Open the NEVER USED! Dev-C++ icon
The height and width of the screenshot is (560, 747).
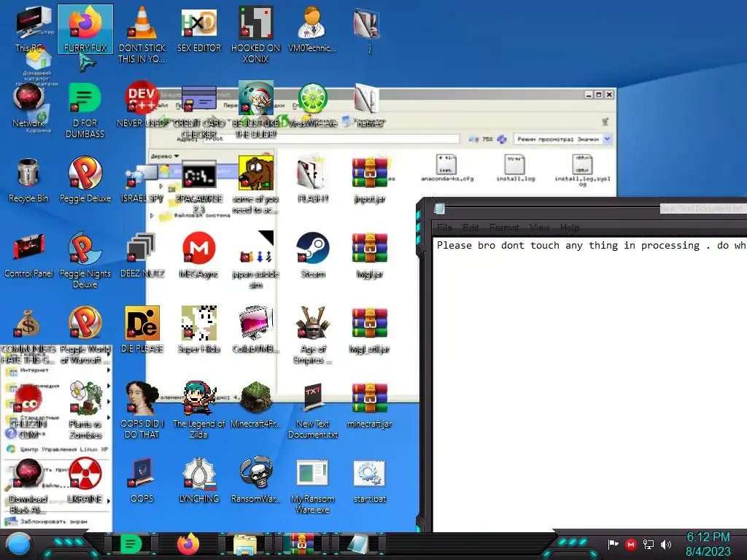142,105
